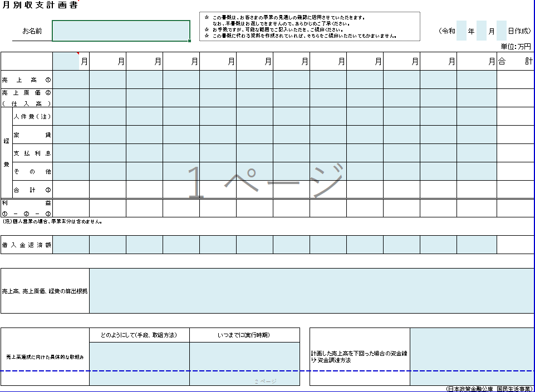This screenshot has height=392, width=535.
Task: Select the input area under どのようにして(手段、取組方法)
Action: coord(140,364)
